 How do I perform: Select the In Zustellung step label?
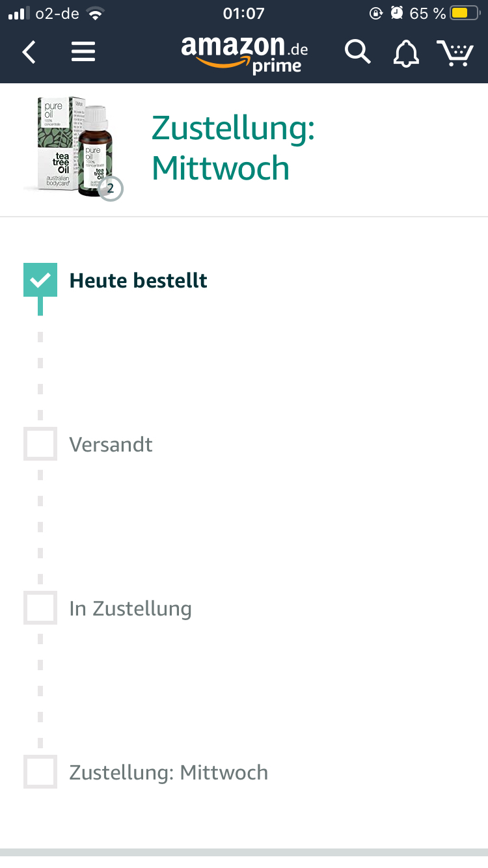(x=131, y=609)
